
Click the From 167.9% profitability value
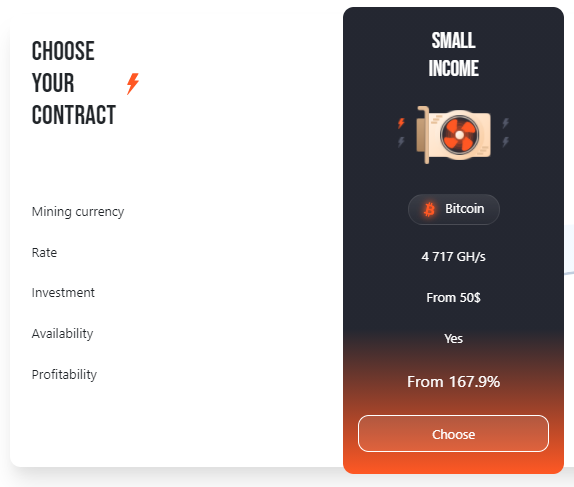[x=454, y=382]
